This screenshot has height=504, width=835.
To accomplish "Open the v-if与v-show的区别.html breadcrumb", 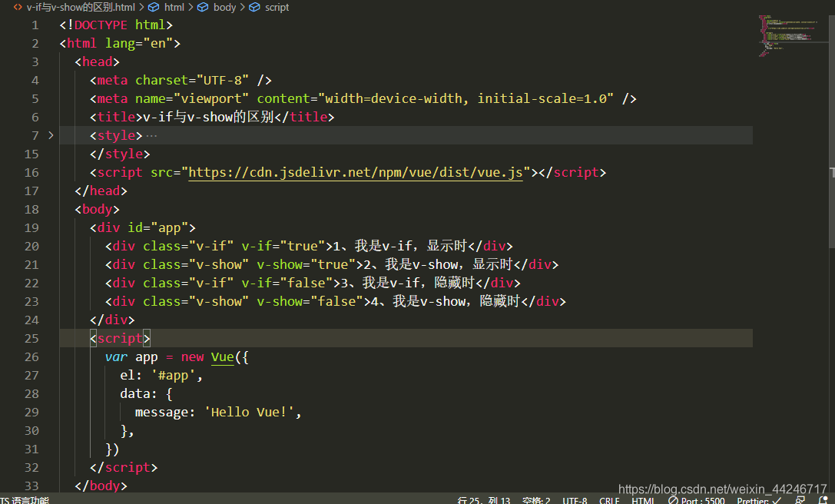I will tap(81, 8).
